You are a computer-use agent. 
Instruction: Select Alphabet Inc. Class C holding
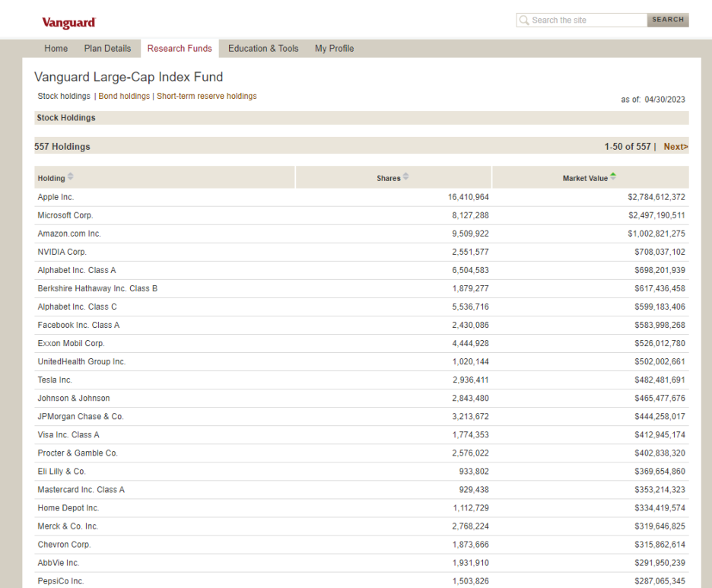click(77, 307)
